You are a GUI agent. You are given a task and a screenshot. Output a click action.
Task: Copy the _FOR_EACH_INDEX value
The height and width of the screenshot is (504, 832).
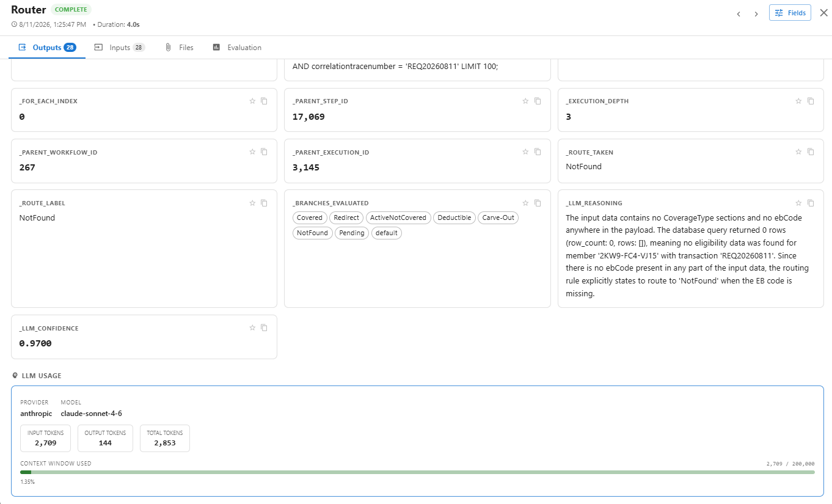tap(264, 101)
